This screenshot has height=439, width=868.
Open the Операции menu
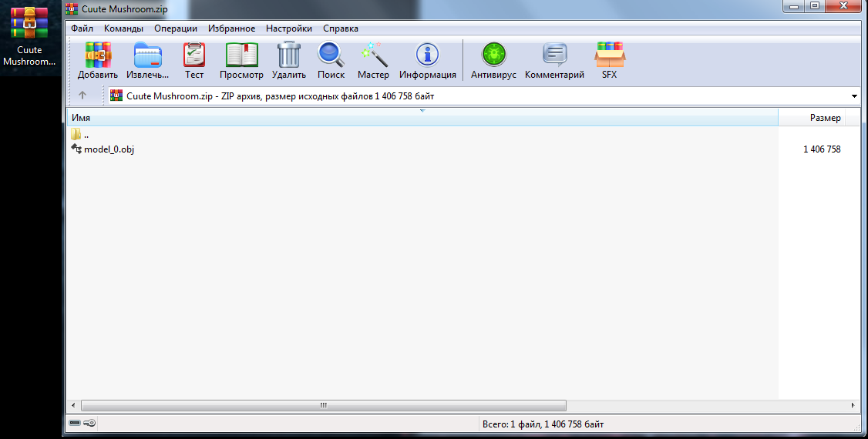coord(176,28)
